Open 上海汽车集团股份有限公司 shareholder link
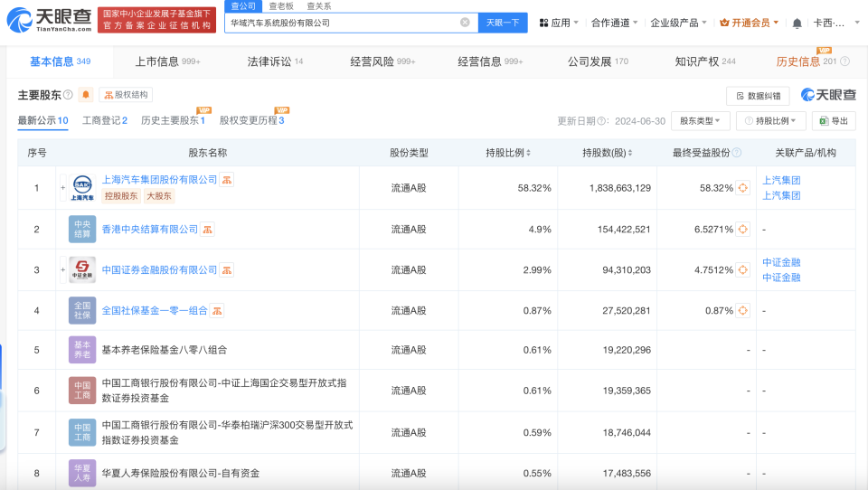 pyautogui.click(x=159, y=180)
